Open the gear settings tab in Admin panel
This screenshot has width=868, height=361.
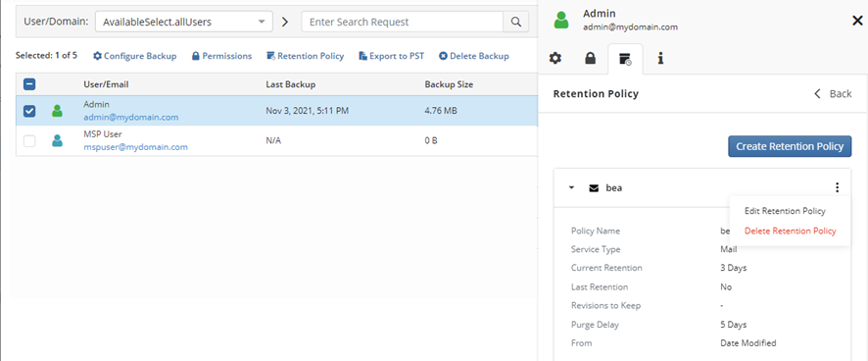(x=555, y=58)
